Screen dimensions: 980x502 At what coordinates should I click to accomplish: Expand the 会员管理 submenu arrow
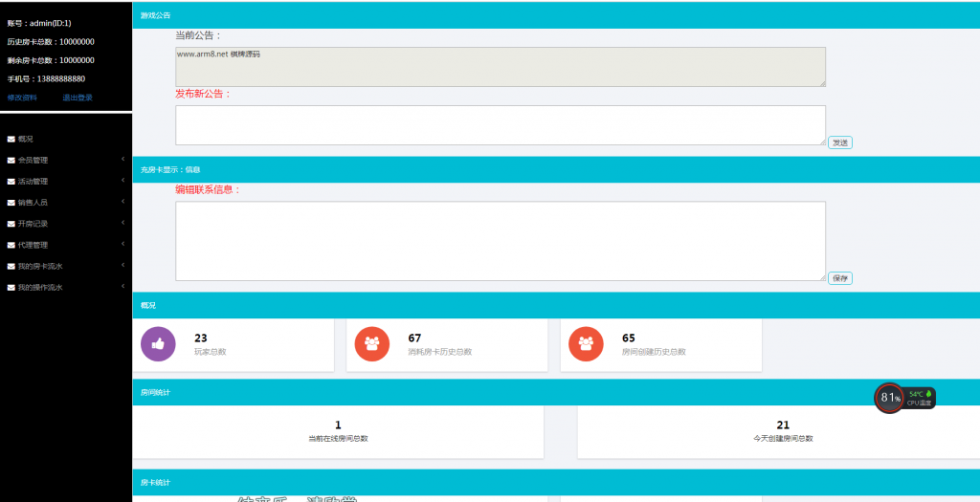click(123, 160)
